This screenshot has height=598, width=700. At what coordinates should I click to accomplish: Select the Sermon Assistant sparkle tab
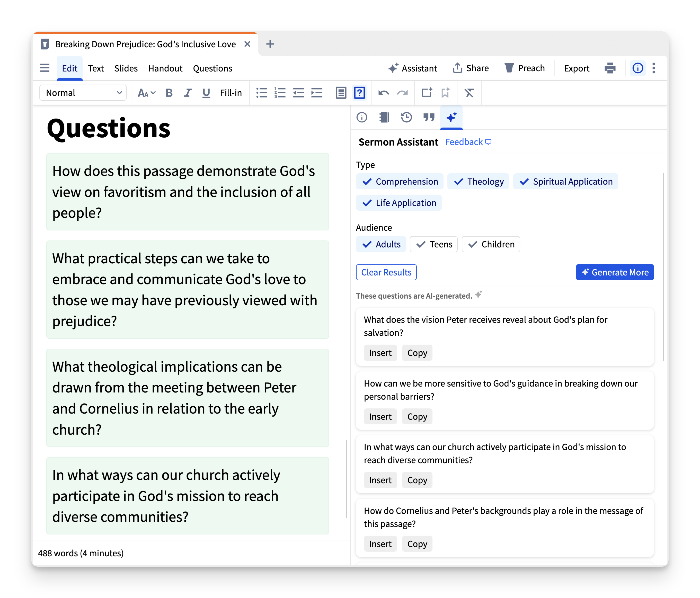[451, 117]
